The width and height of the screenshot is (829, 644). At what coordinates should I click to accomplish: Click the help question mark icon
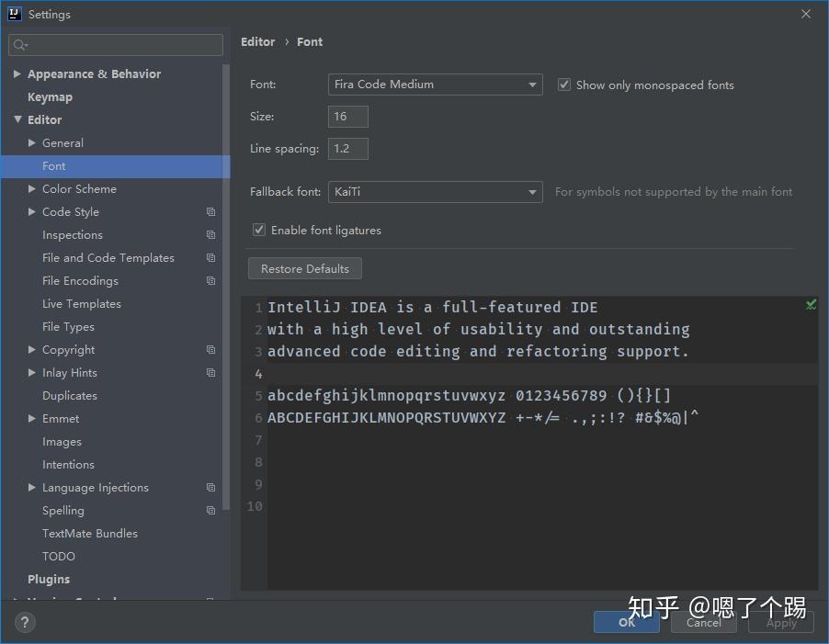coord(24,622)
